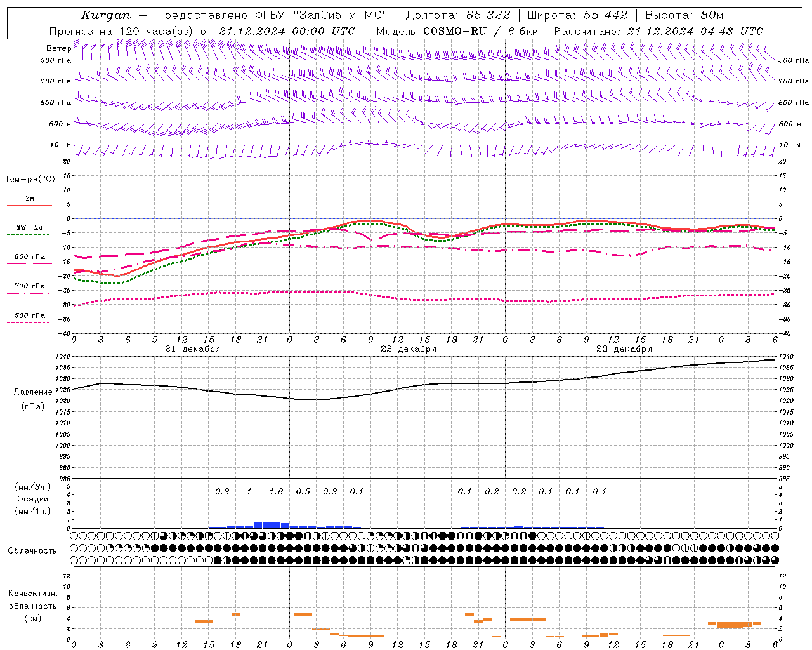This screenshot has width=812, height=650.
Task: Click the "850 гПа" temperature legend entry
Action: click(30, 257)
